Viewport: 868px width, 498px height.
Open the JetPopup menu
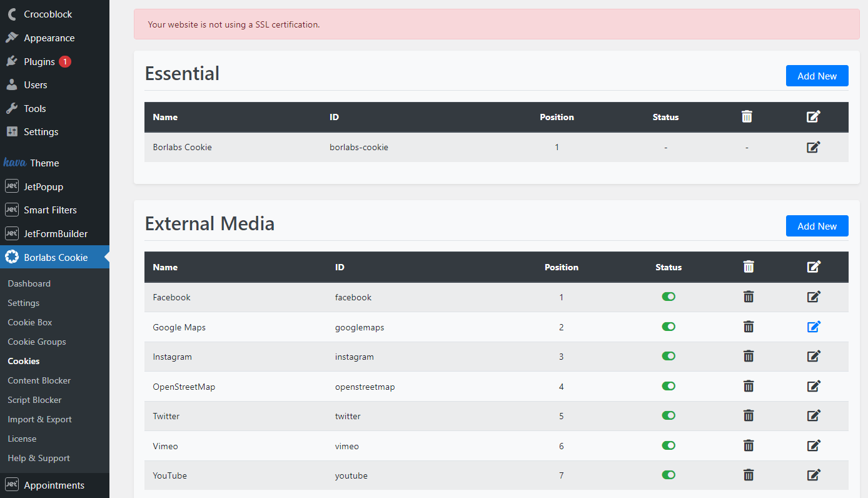pos(54,186)
